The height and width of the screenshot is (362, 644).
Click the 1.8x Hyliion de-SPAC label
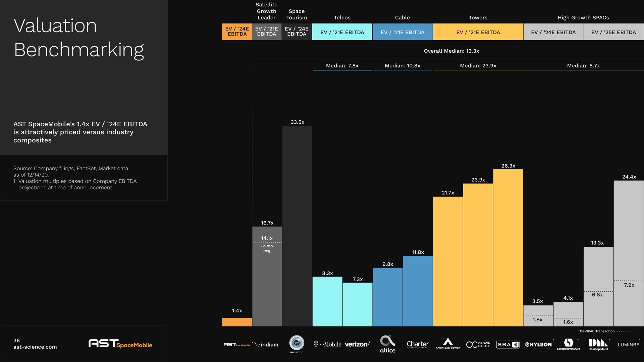click(537, 320)
